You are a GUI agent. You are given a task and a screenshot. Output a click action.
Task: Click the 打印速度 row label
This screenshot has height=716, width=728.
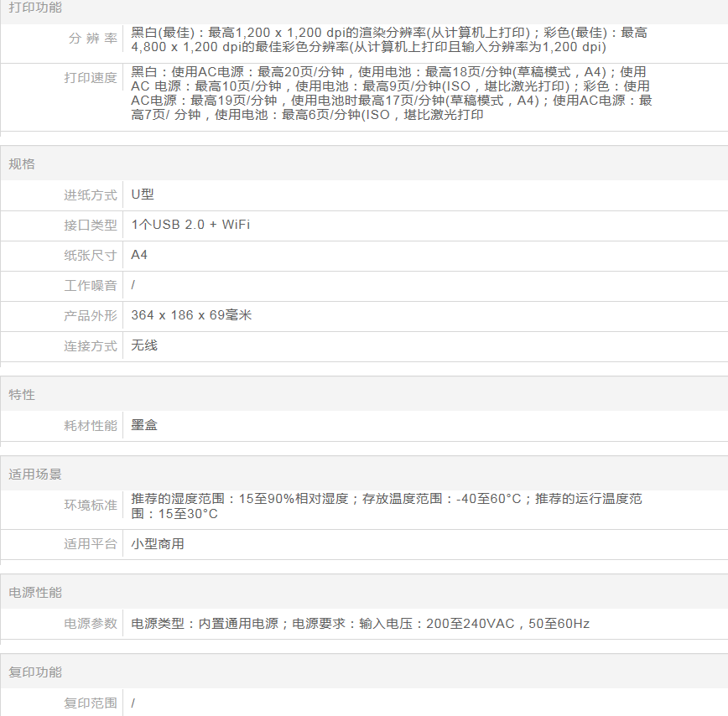91,78
